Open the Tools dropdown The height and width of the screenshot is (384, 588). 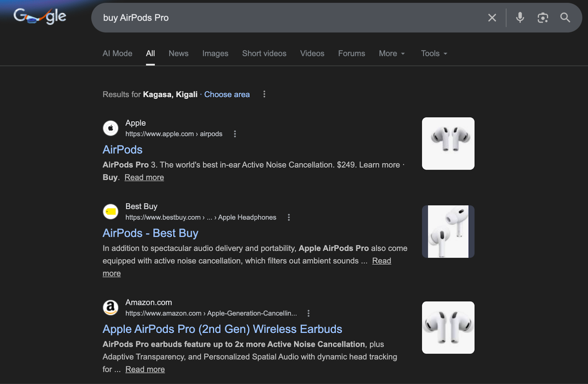[x=433, y=53]
